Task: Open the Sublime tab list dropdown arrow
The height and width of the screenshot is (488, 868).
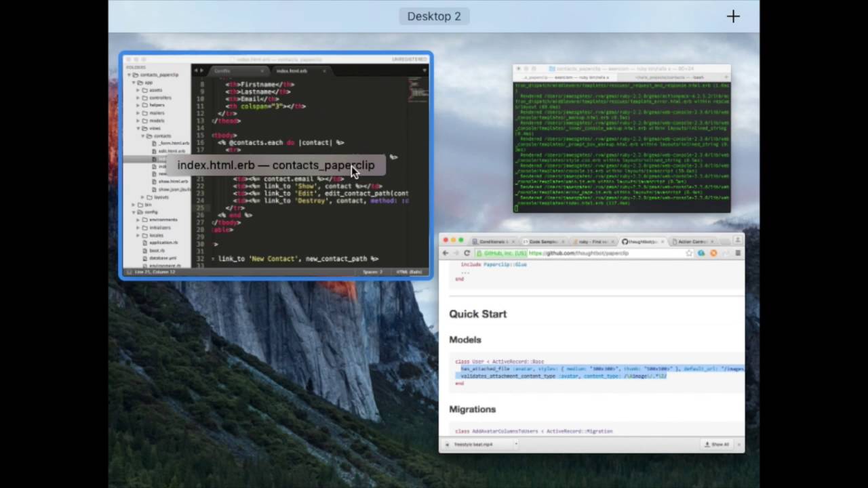Action: click(x=425, y=70)
